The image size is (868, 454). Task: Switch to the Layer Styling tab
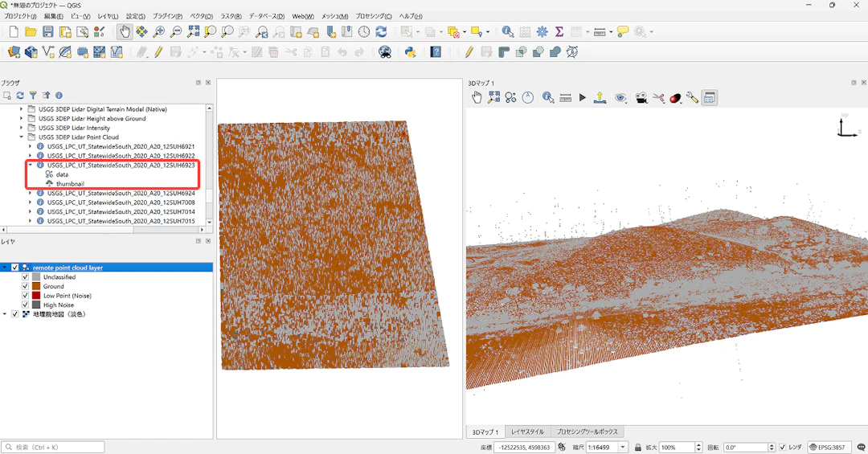[527, 432]
